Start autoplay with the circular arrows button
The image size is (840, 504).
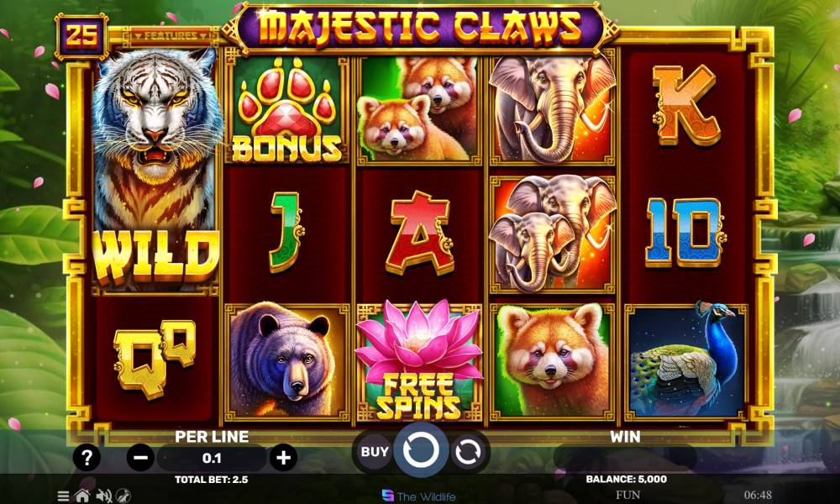point(468,453)
